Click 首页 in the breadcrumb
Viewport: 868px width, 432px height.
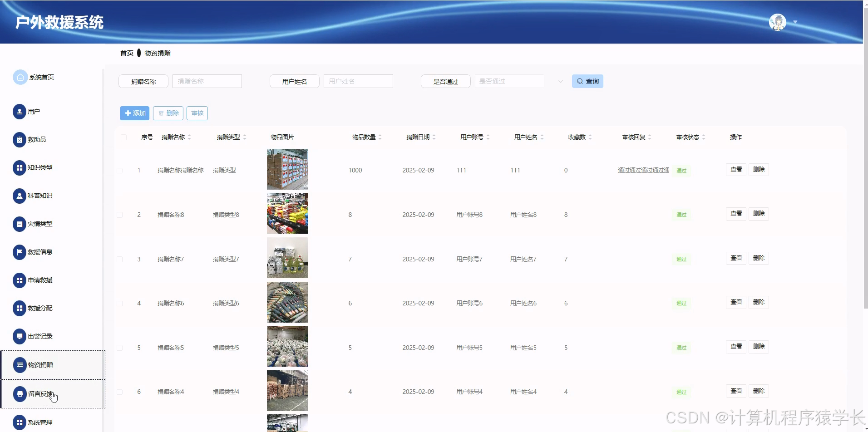(x=127, y=53)
